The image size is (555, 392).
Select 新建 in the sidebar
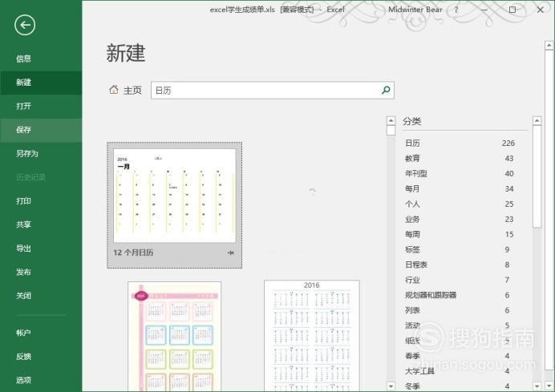click(x=41, y=83)
